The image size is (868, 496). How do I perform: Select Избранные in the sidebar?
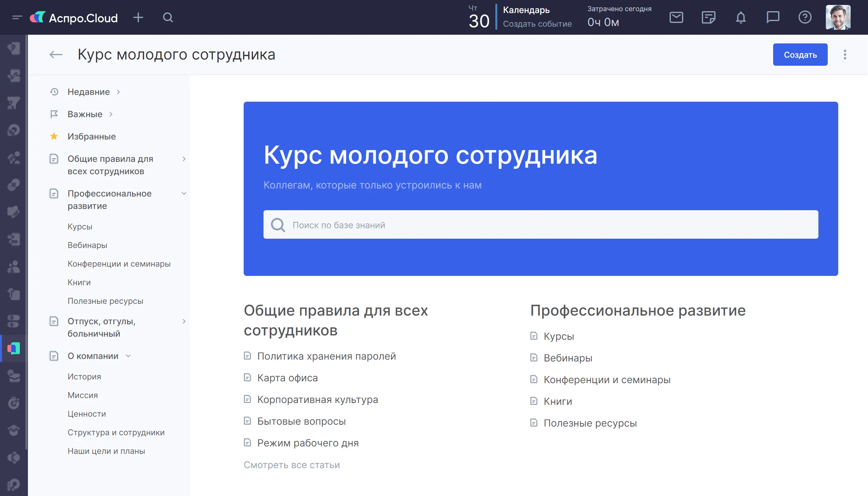tap(91, 137)
